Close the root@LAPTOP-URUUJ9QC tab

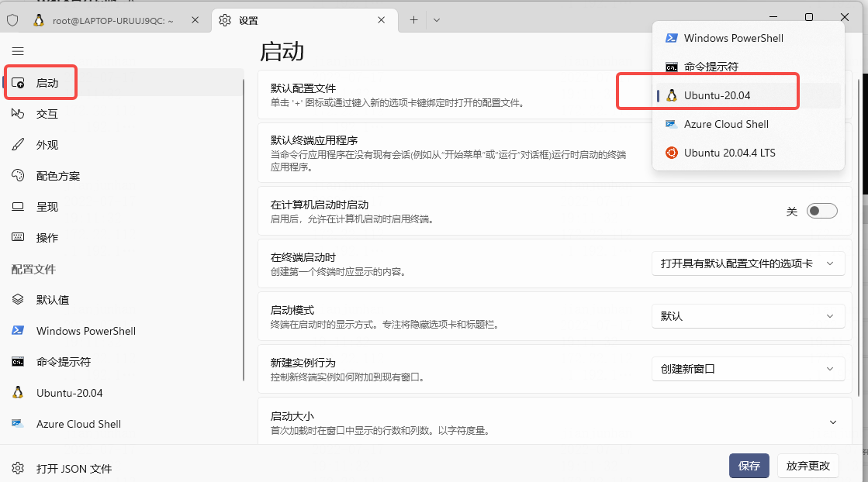point(195,20)
